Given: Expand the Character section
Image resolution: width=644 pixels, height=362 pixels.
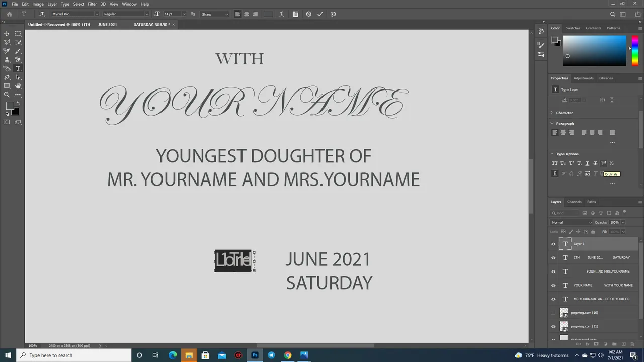Looking at the screenshot, I should click(552, 113).
